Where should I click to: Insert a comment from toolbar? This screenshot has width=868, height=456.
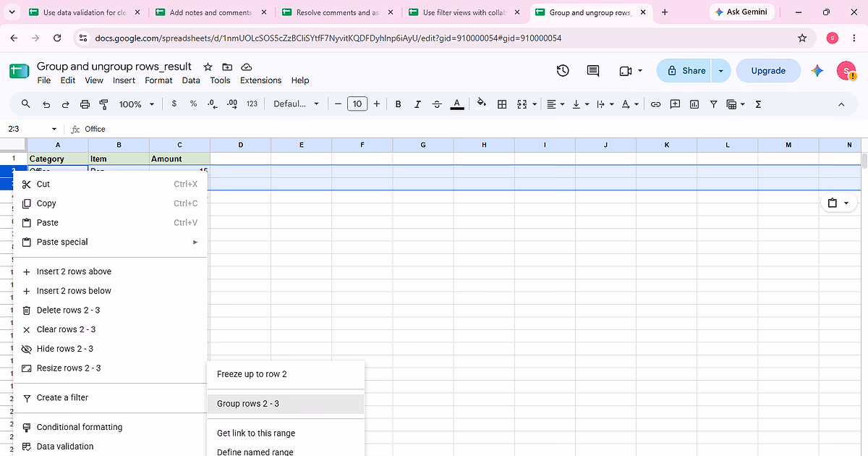point(675,104)
